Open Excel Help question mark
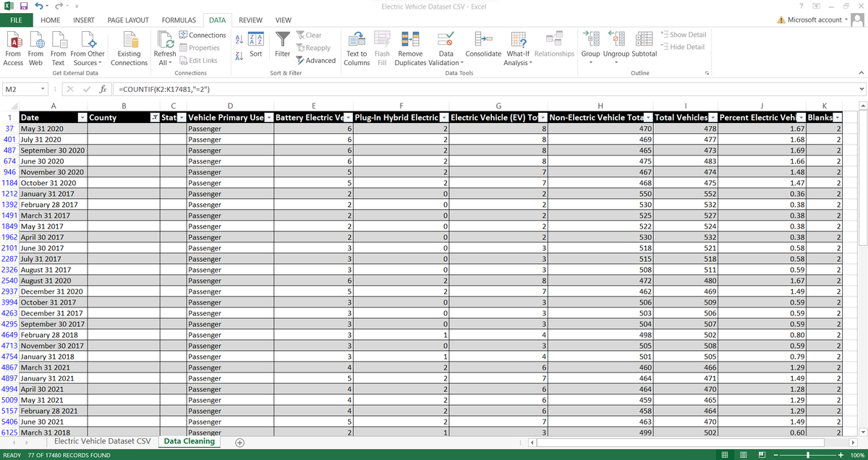 [800, 7]
